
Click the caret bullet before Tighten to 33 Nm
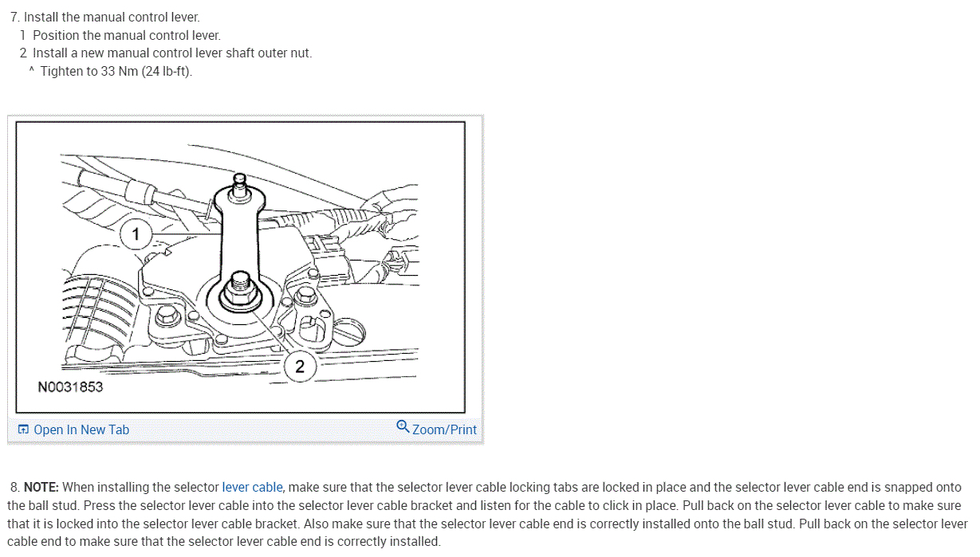(x=31, y=71)
